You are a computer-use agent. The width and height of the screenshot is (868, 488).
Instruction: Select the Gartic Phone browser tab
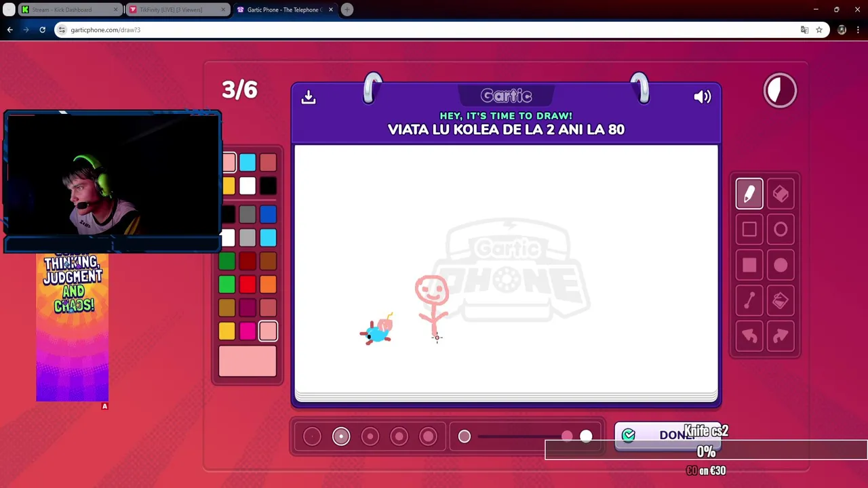285,9
